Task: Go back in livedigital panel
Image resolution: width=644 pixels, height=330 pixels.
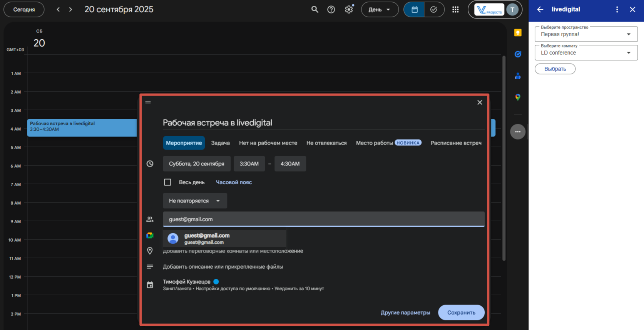Action: (540, 10)
